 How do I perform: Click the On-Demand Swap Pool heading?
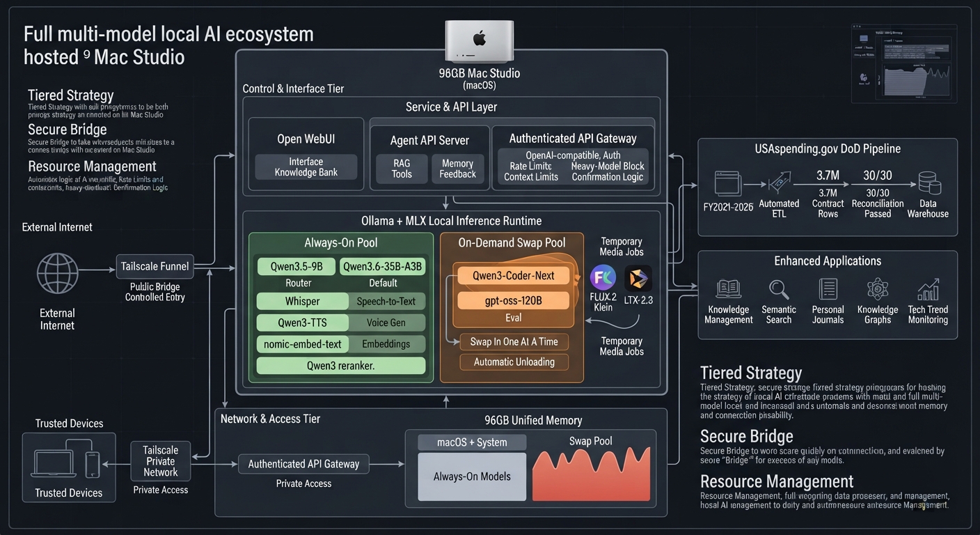click(x=512, y=242)
